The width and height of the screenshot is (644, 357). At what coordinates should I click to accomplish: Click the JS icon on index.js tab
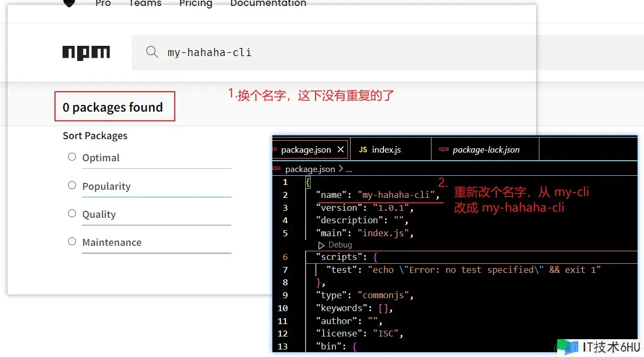pos(362,149)
